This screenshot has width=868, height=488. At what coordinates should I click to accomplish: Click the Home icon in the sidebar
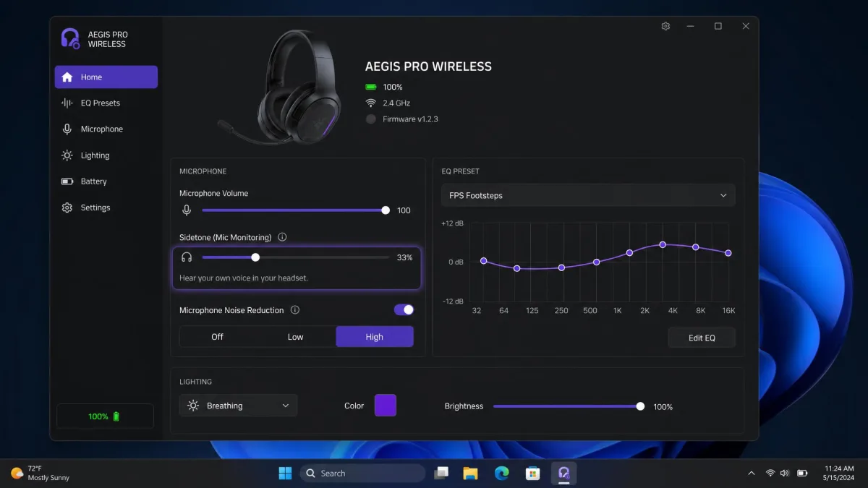pos(67,77)
